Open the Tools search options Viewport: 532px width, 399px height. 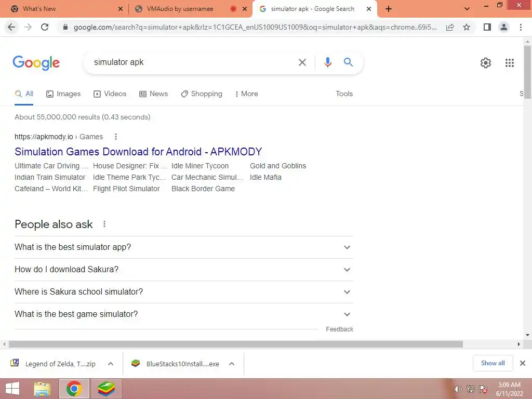tap(344, 94)
